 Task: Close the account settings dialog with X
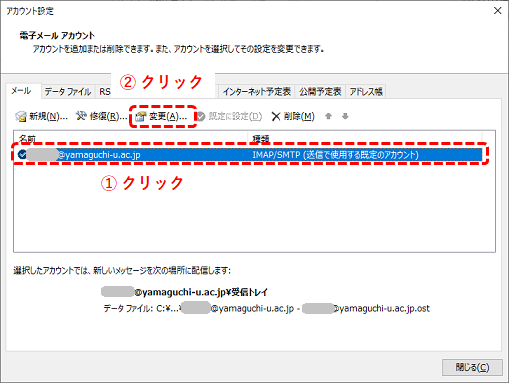point(497,11)
